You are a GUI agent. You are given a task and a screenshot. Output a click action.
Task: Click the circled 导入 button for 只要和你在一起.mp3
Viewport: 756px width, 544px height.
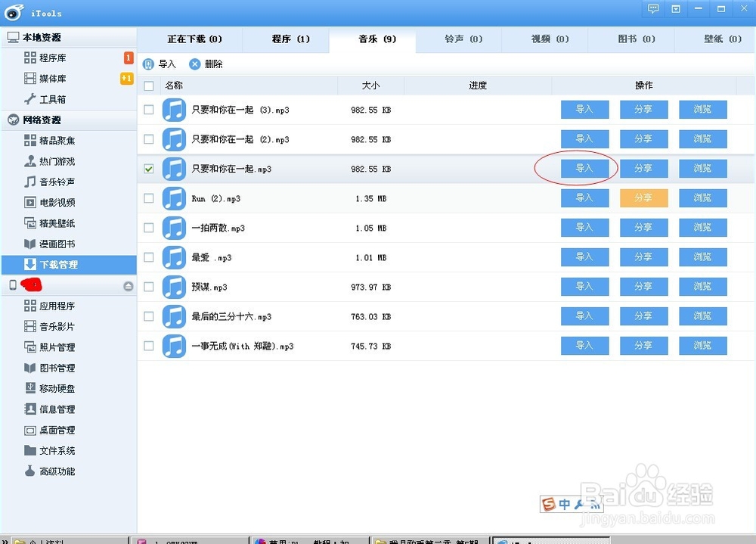(x=584, y=168)
